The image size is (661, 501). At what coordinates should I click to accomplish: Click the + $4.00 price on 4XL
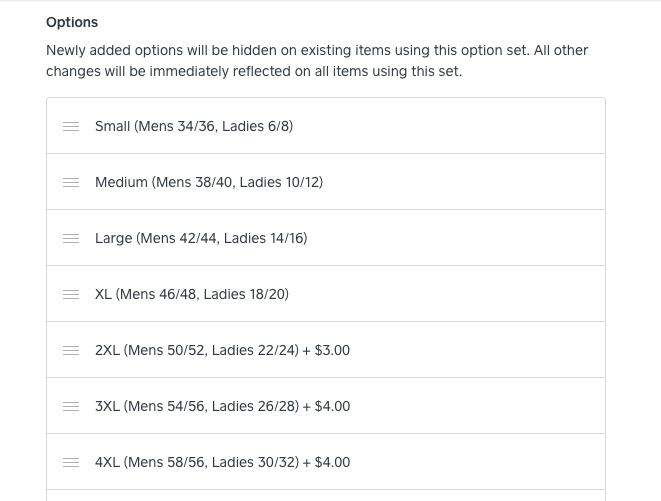[326, 463]
